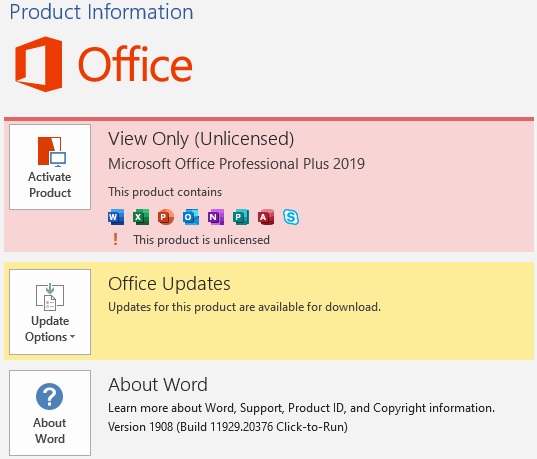Click the blue question mark icon
This screenshot has width=537, height=459.
[50, 396]
